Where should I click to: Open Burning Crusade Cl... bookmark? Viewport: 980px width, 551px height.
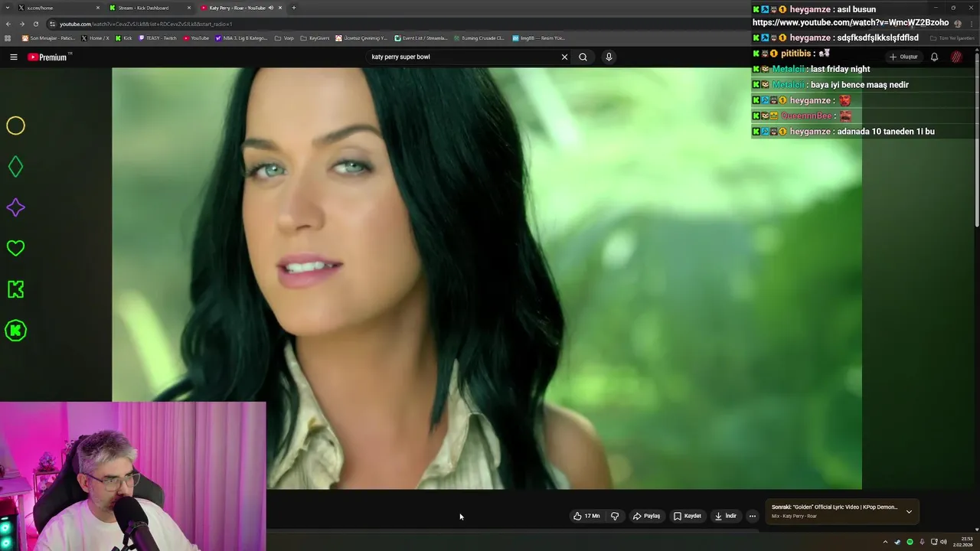point(479,37)
